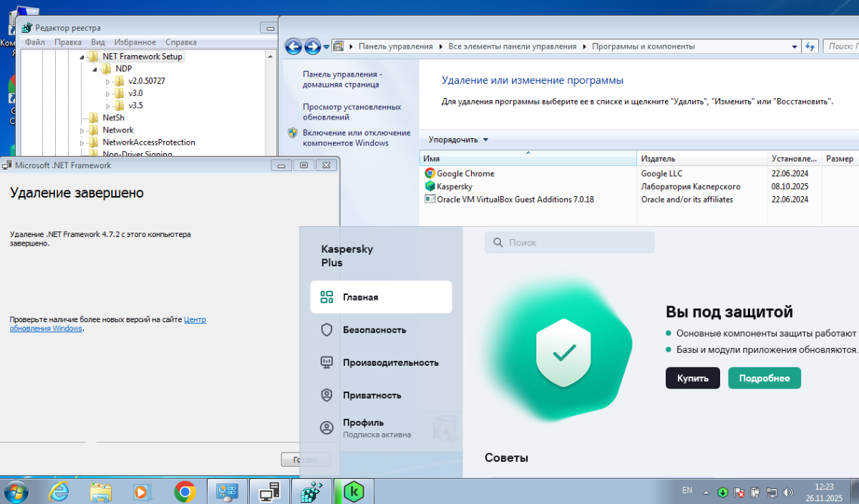859x504 pixels.
Task: Sort by 'Установле...' date column header
Action: point(794,159)
